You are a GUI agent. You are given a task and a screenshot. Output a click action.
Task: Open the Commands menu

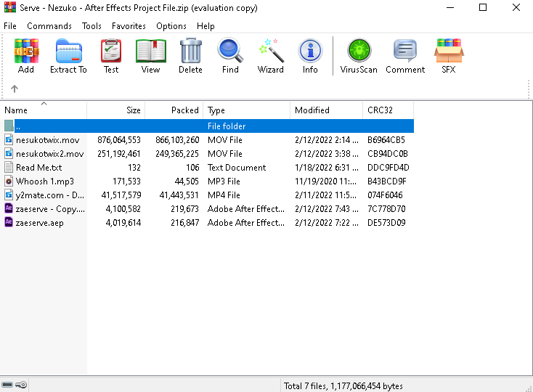[49, 26]
